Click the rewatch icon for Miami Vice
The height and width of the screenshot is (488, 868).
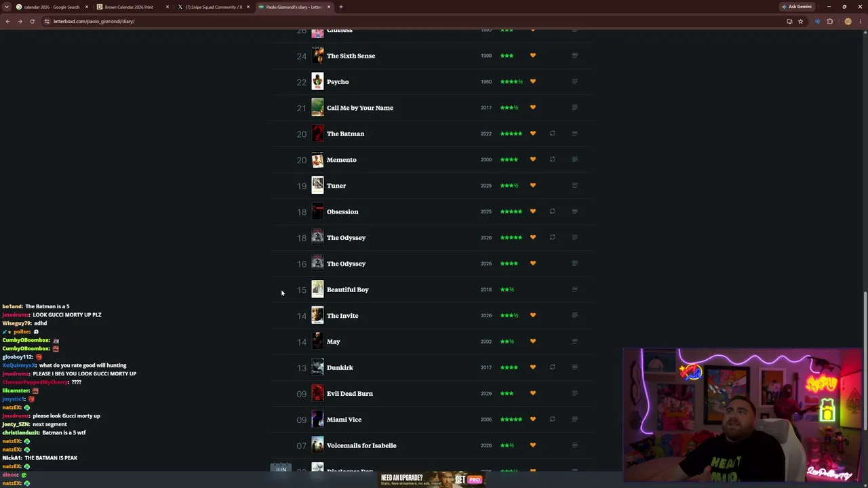pyautogui.click(x=552, y=420)
